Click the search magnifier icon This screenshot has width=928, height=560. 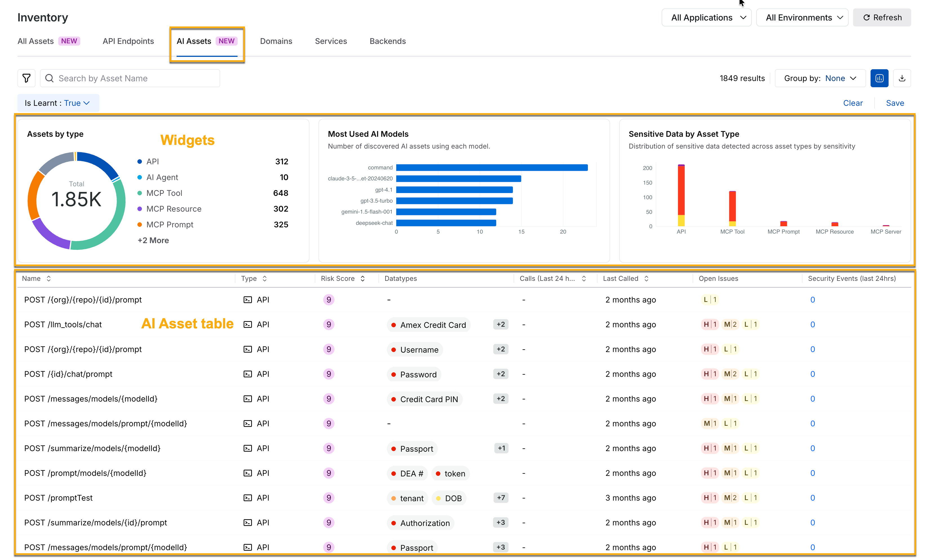[49, 78]
